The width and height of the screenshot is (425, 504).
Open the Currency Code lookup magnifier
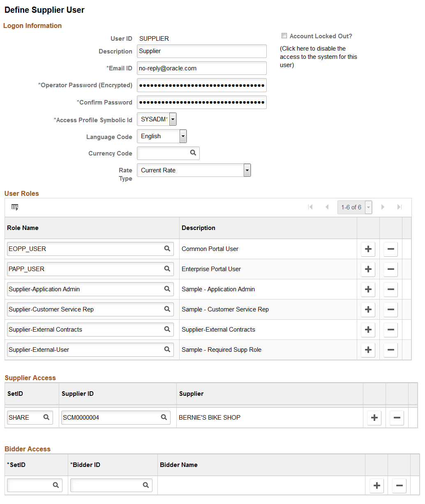tap(193, 153)
